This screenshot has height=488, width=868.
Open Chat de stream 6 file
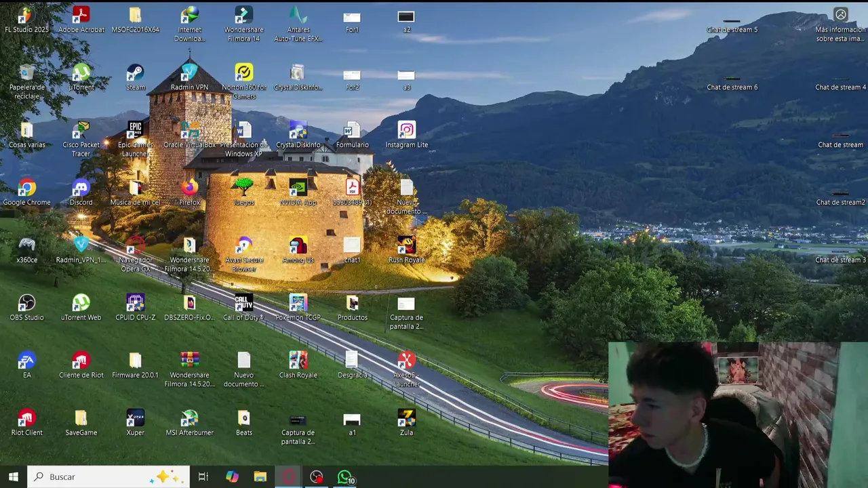click(x=732, y=79)
